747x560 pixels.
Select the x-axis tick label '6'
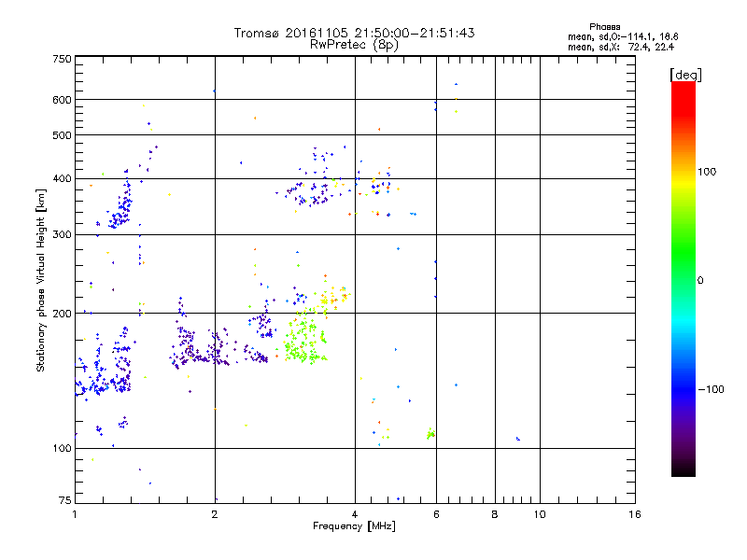point(436,514)
